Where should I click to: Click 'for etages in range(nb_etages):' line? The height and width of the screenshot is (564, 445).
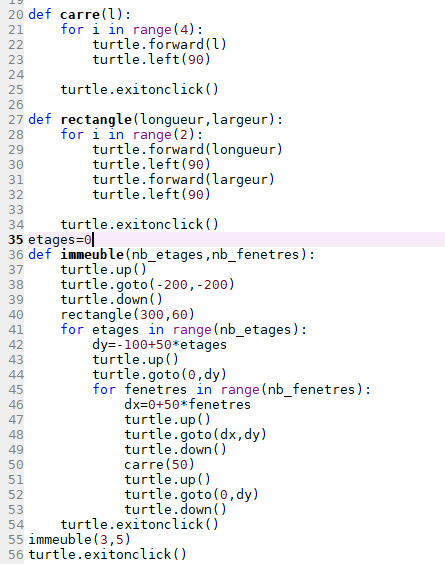click(x=183, y=330)
